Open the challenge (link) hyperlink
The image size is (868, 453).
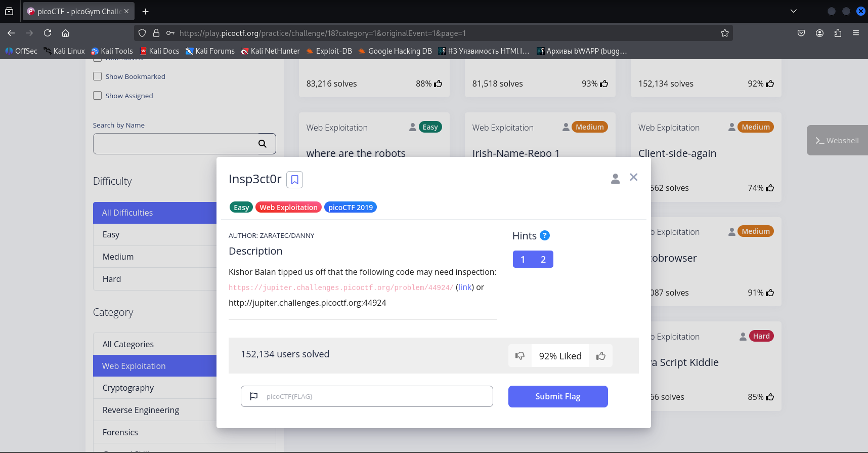[465, 287]
